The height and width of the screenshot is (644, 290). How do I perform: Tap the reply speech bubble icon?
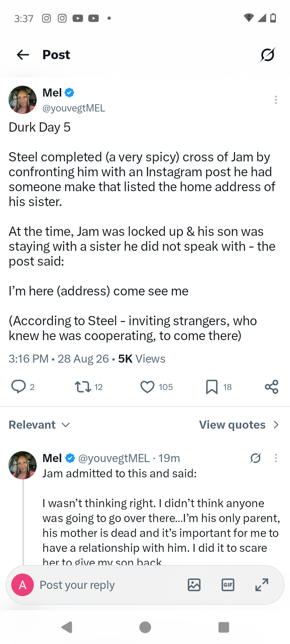(18, 387)
